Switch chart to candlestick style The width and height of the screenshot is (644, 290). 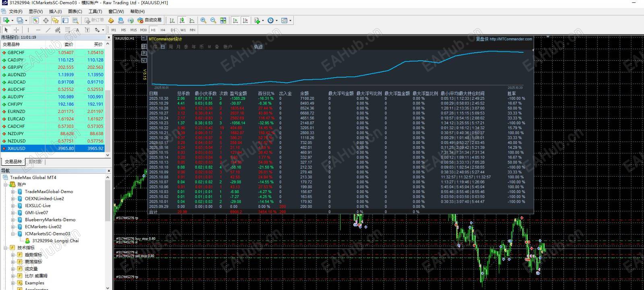[x=182, y=20]
